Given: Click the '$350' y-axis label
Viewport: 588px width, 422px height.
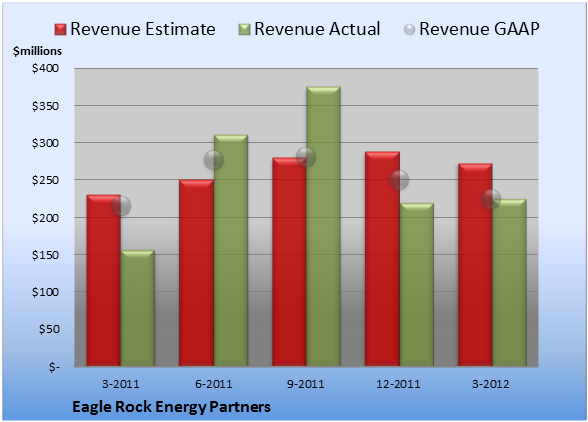Looking at the screenshot, I should [45, 106].
